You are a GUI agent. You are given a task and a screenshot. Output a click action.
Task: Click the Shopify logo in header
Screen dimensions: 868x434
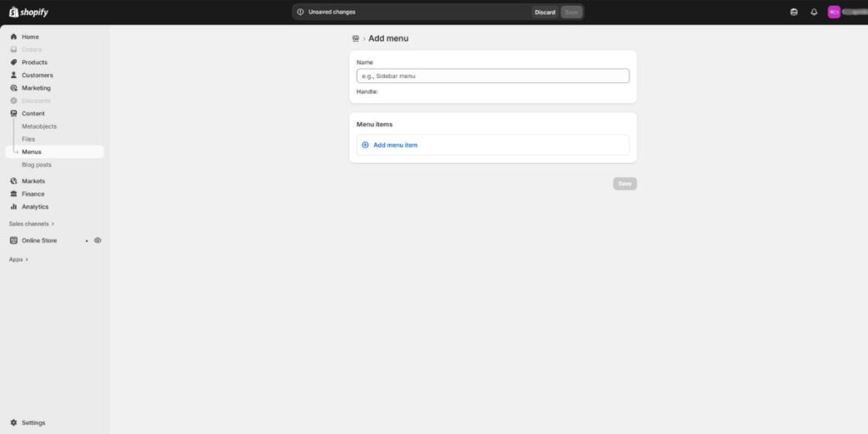29,12
